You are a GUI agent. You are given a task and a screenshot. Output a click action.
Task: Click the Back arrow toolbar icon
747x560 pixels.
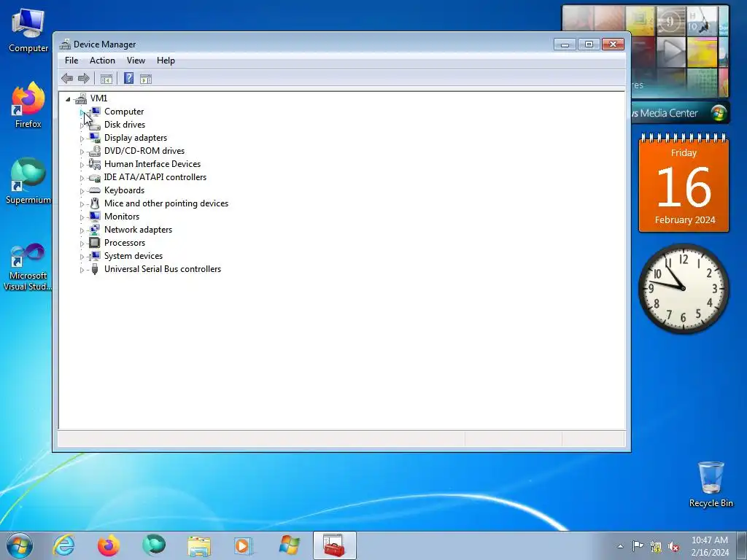[x=67, y=79]
